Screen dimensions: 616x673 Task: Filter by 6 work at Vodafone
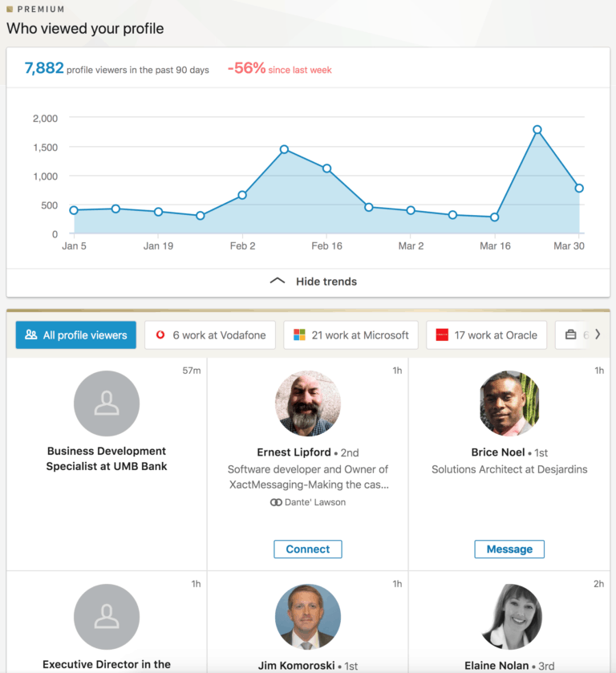[210, 334]
